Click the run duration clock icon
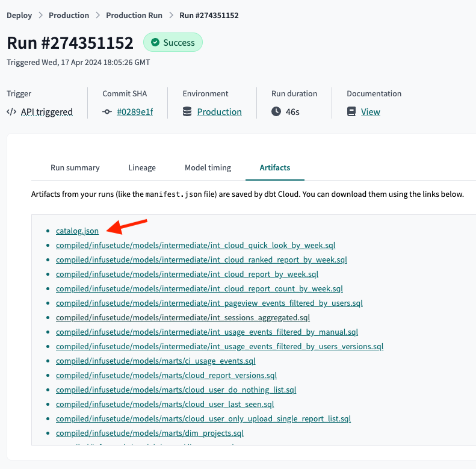Screen dimensions: 476x469 coord(276,112)
